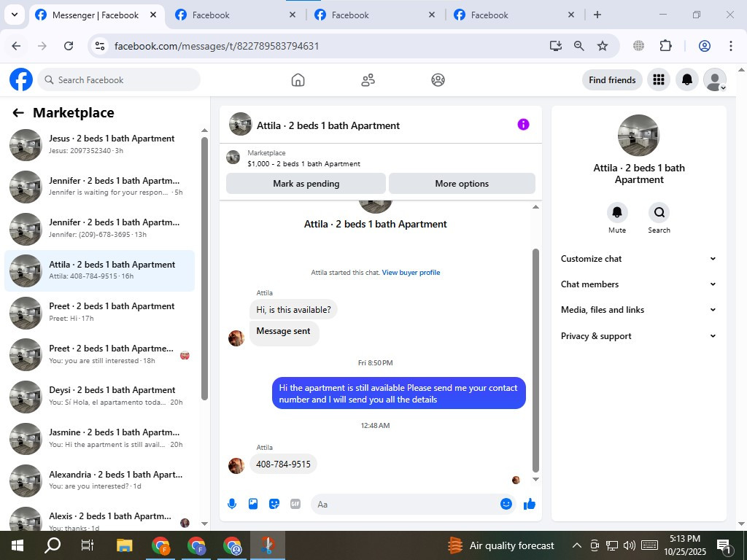
Task: Go back using Marketplace back arrow
Action: point(18,113)
